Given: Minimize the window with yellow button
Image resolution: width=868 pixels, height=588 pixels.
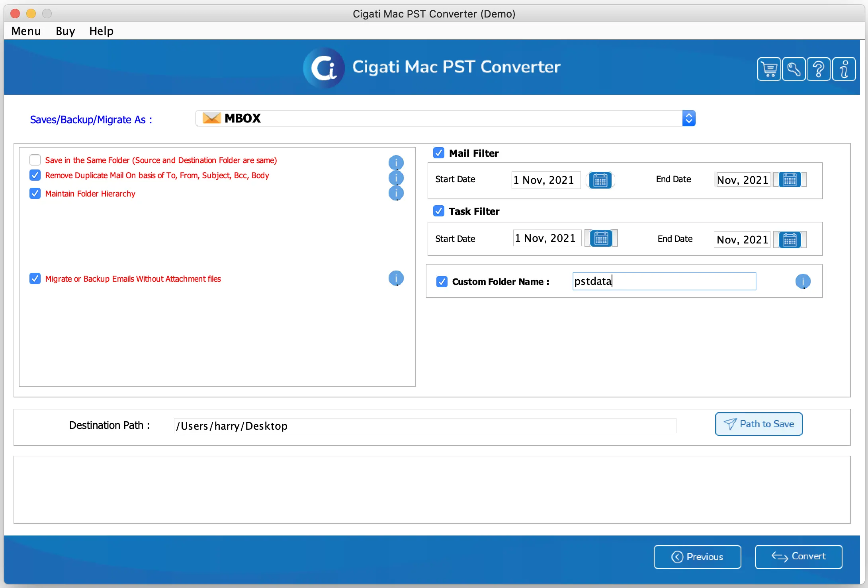Looking at the screenshot, I should 31,14.
